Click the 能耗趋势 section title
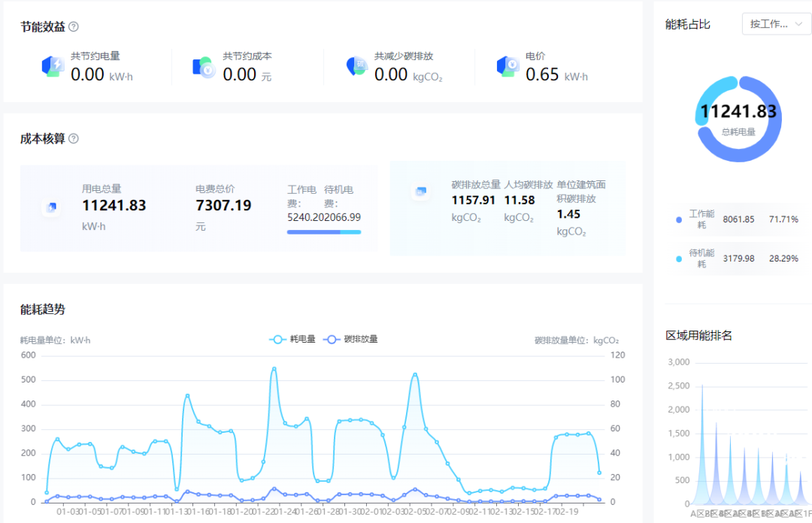This screenshot has height=523, width=812. click(x=42, y=310)
